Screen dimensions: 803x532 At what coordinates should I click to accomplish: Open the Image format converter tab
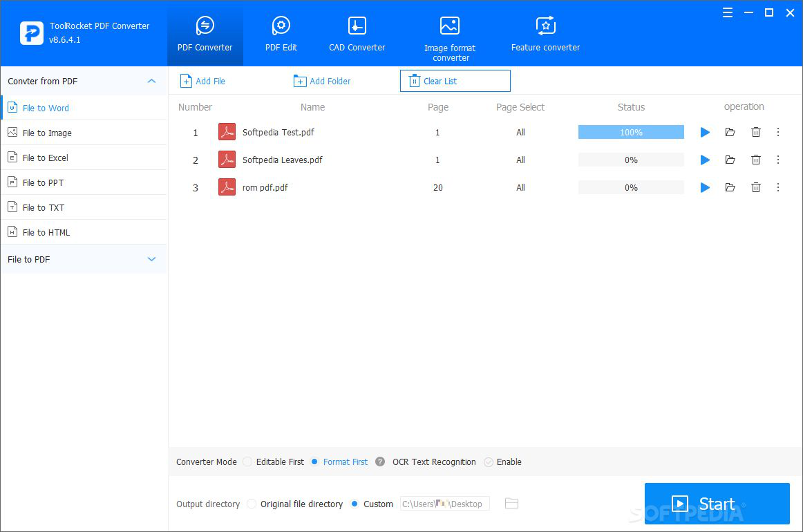[450, 39]
